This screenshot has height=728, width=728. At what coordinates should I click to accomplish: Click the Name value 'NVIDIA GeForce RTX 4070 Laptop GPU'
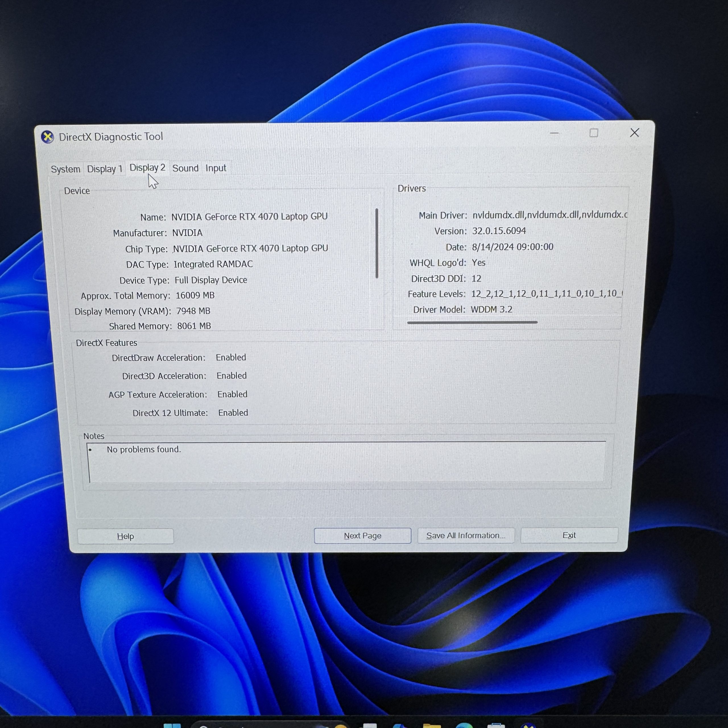pyautogui.click(x=249, y=217)
